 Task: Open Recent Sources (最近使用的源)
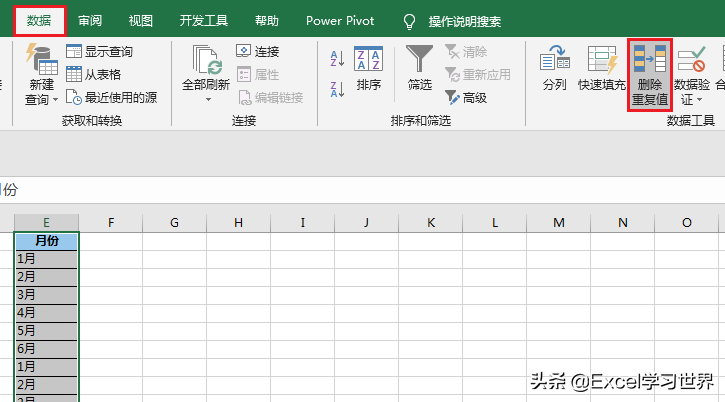coord(111,97)
